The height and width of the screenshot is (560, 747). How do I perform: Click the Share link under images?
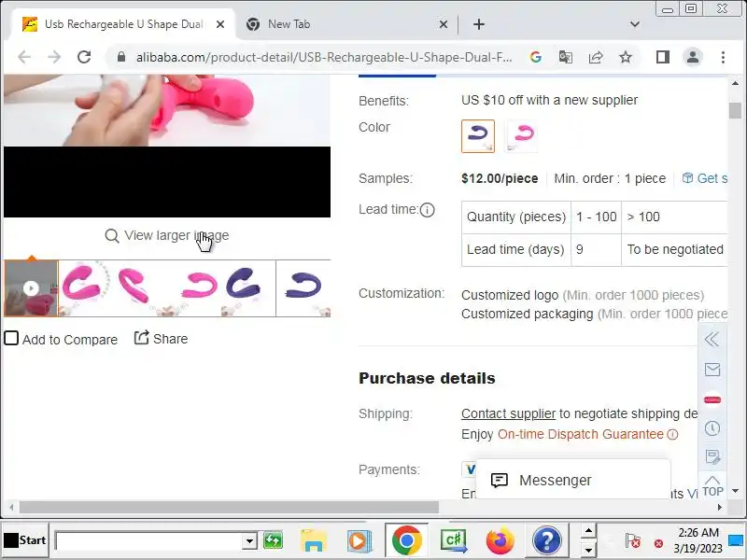161,339
